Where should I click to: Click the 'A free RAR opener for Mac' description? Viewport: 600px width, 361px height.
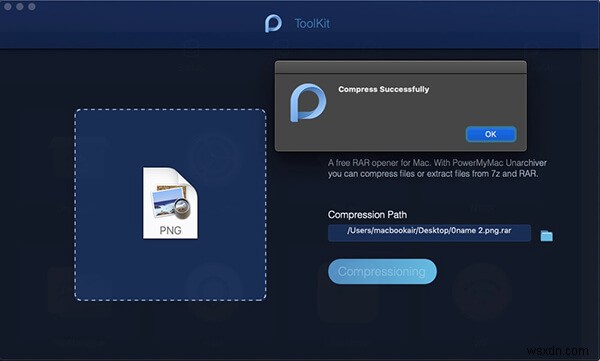pyautogui.click(x=437, y=168)
